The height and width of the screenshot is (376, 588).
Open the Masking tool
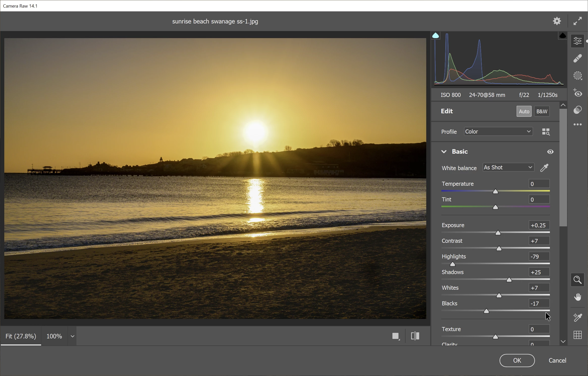(577, 75)
